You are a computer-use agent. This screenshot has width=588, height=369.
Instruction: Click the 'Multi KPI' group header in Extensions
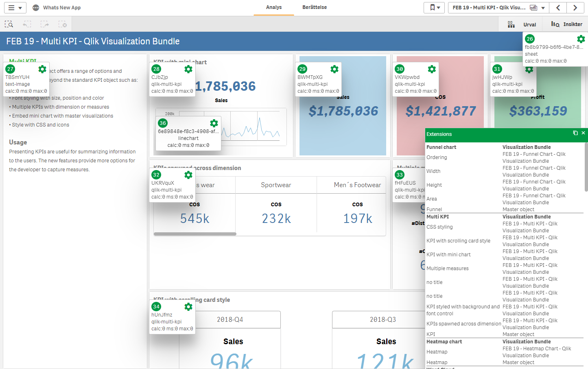coord(438,217)
